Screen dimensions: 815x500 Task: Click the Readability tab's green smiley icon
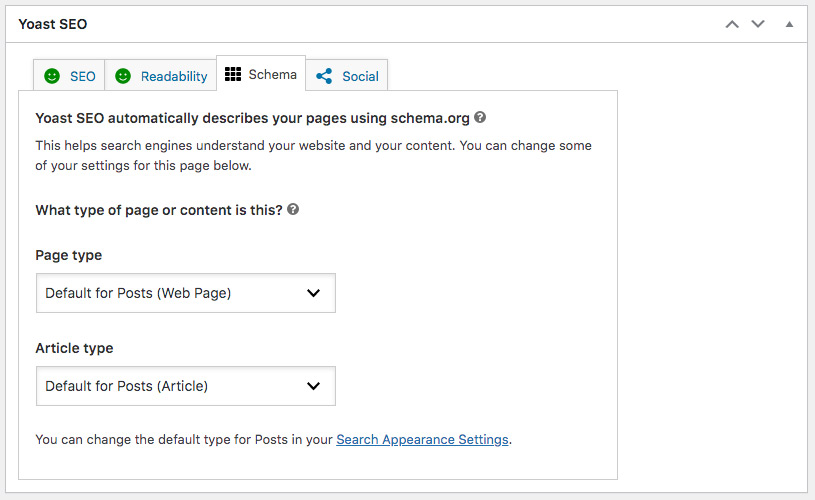tap(123, 76)
